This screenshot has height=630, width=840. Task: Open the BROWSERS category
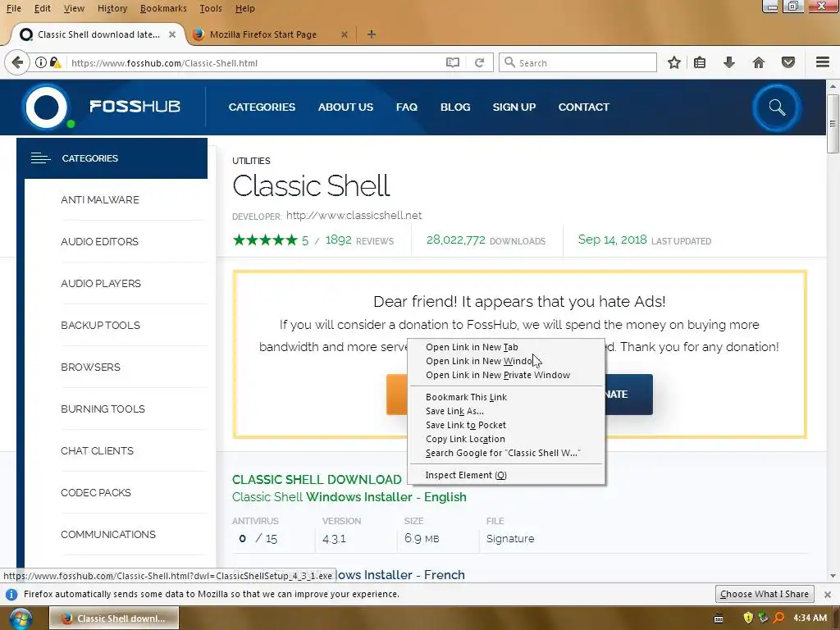pyautogui.click(x=90, y=367)
